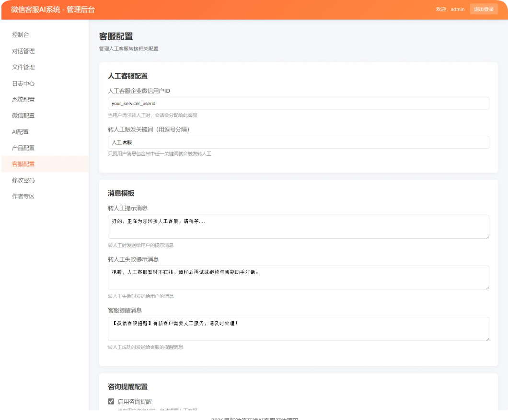Click the 人工,客服 keywords input field

click(x=298, y=142)
